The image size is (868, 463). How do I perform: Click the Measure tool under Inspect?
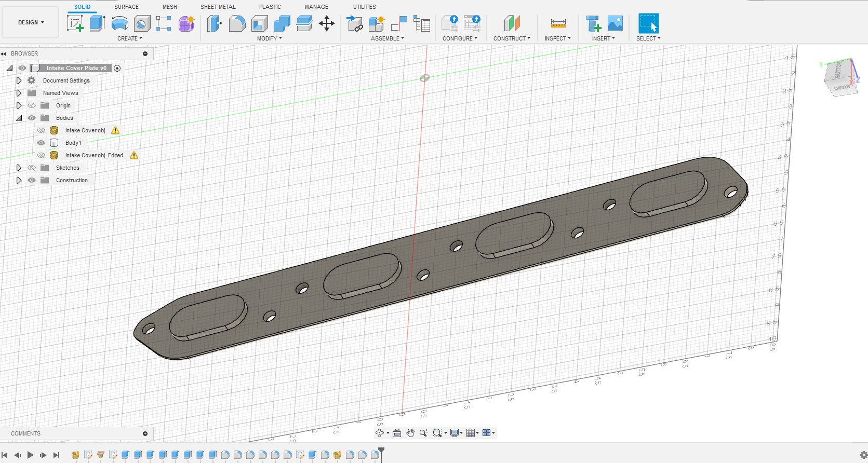pyautogui.click(x=558, y=23)
